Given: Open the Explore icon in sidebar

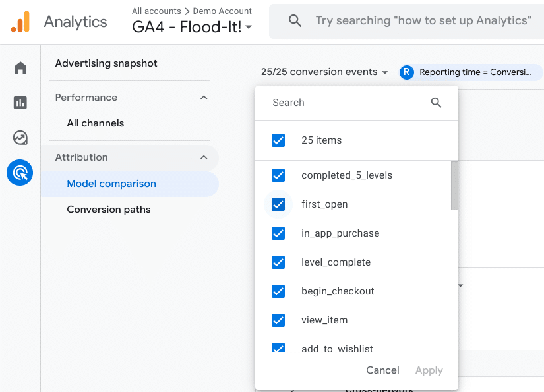Looking at the screenshot, I should point(20,138).
